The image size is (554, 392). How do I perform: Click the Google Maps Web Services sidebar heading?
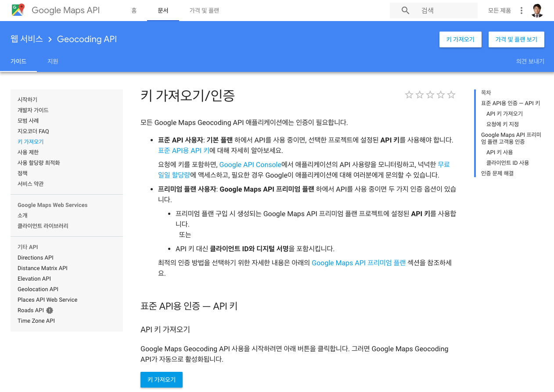pyautogui.click(x=53, y=205)
